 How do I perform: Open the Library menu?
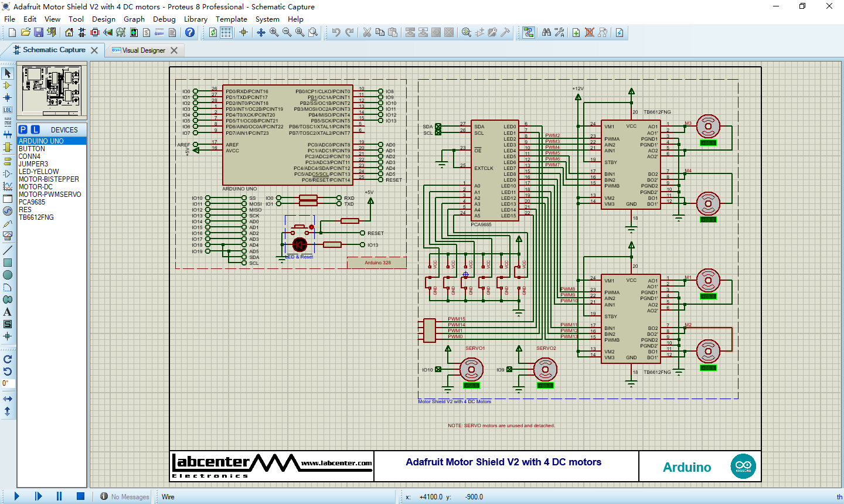[x=195, y=19]
